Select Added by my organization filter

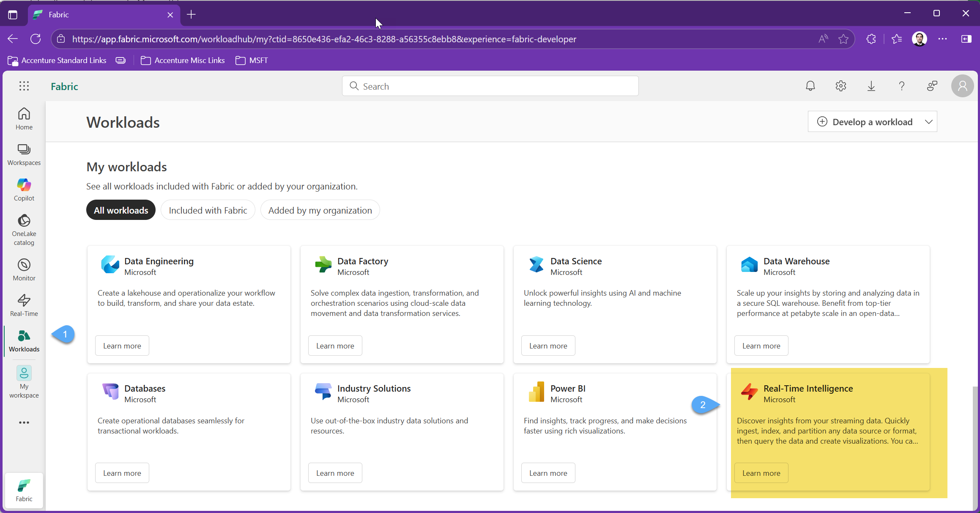(320, 210)
